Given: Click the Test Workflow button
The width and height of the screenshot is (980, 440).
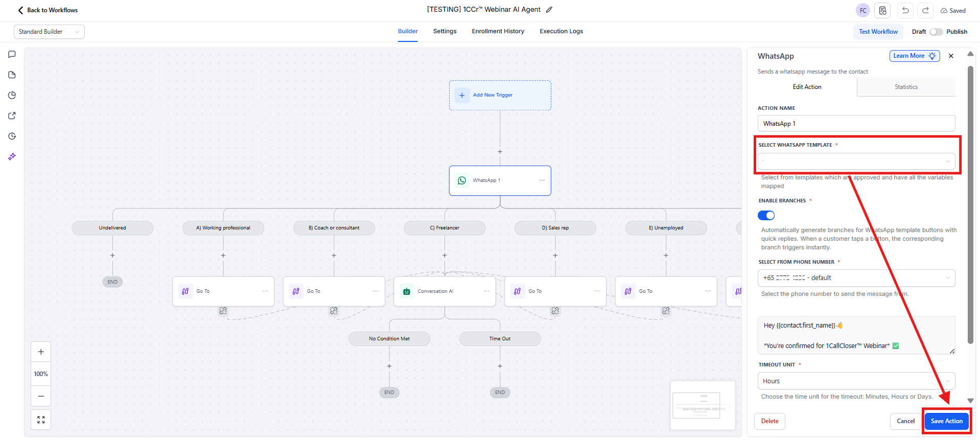Looking at the screenshot, I should (x=878, y=32).
